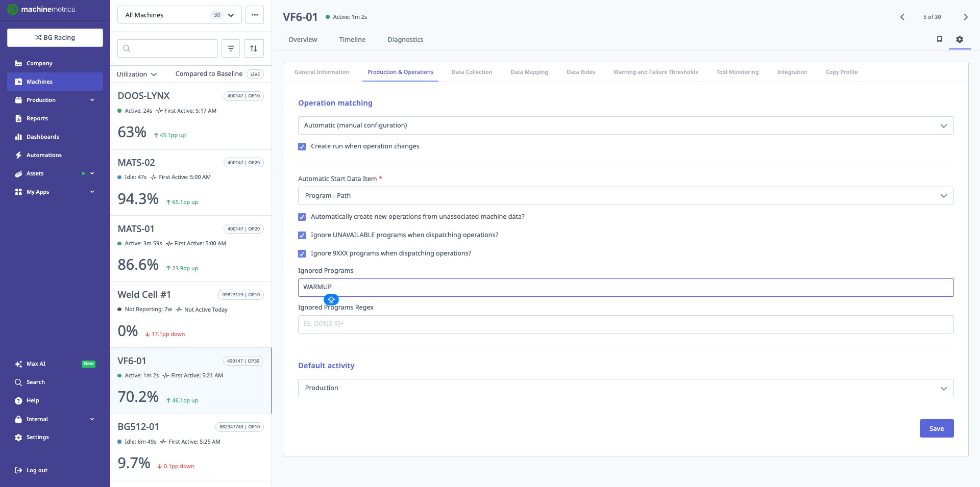The image size is (980, 487).
Task: Click the filter icon in machine list
Action: coord(231,48)
